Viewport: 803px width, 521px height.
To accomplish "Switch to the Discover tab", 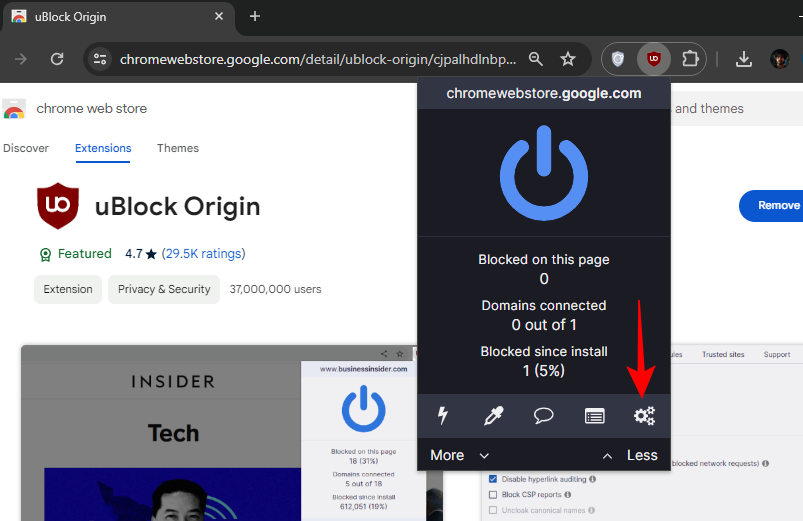I will [x=26, y=148].
